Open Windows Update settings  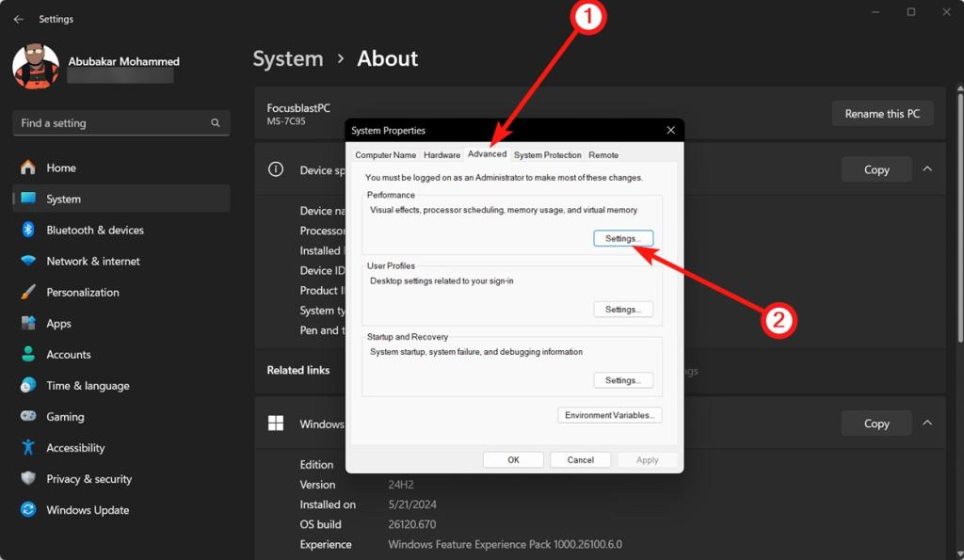point(91,509)
